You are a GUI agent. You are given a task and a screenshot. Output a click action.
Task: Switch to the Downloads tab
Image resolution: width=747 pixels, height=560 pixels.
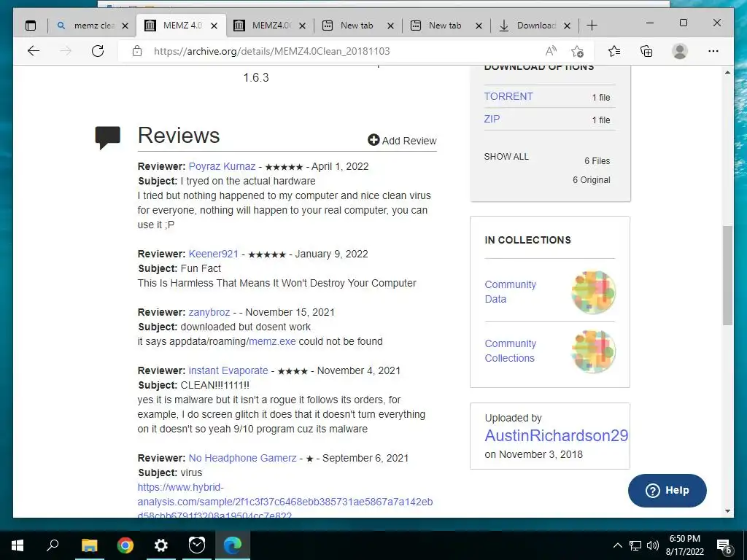533,26
